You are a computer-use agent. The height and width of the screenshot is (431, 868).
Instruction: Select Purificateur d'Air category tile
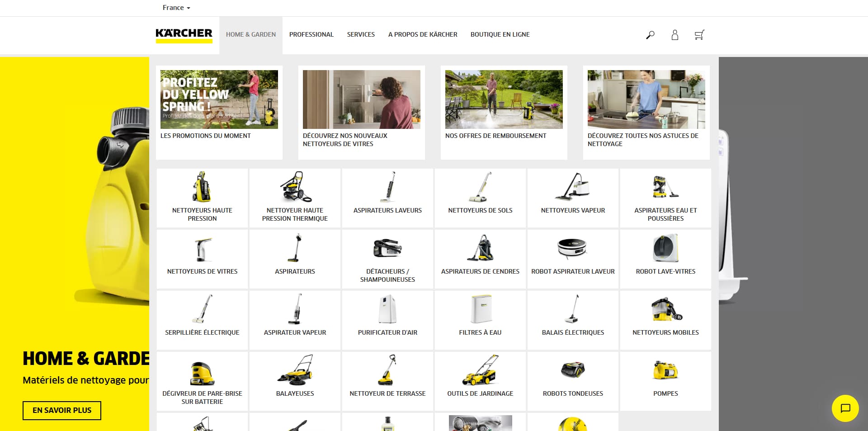[x=387, y=320]
